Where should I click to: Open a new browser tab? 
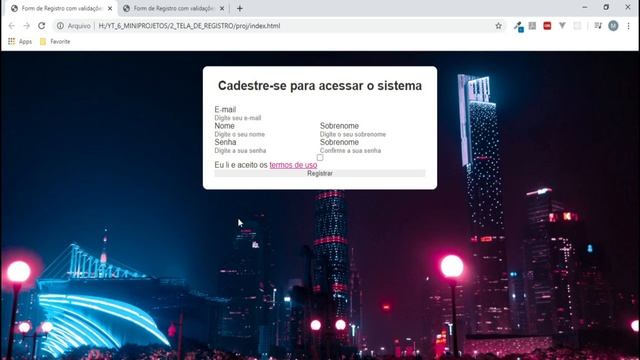(240, 8)
